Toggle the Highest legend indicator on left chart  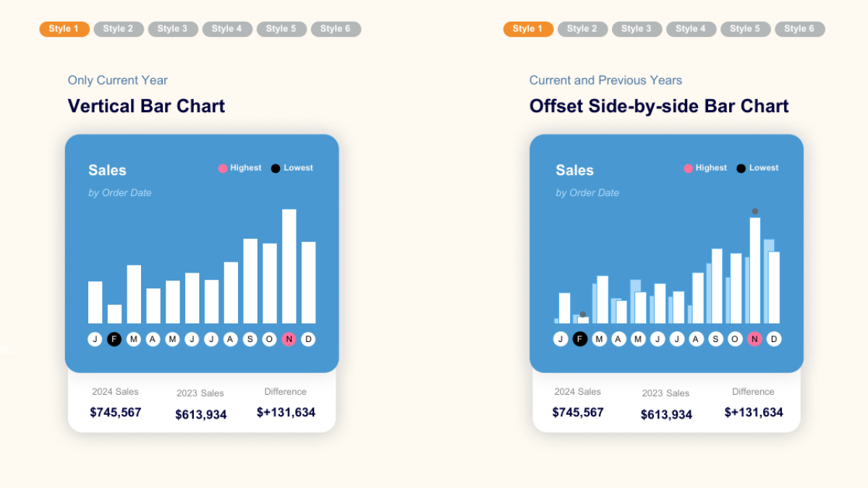point(222,168)
